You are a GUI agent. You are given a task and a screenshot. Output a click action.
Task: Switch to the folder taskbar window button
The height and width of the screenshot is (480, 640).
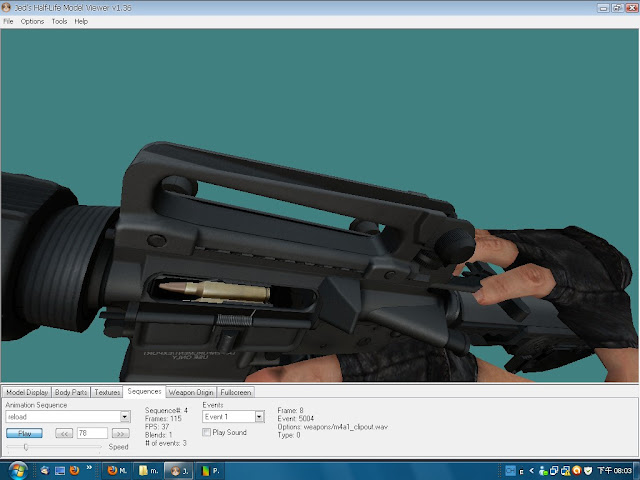coord(149,471)
